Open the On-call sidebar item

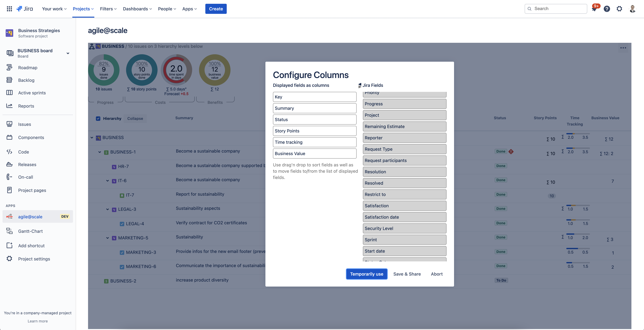click(25, 177)
